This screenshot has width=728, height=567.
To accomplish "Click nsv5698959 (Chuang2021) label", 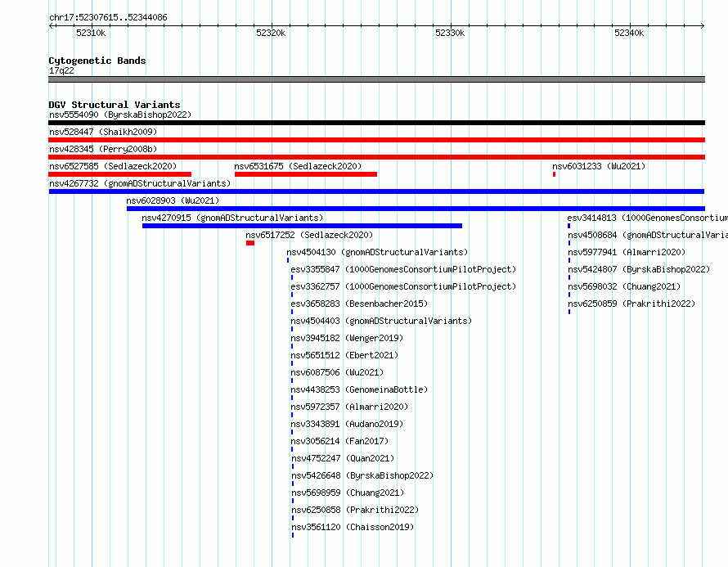I will click(348, 493).
